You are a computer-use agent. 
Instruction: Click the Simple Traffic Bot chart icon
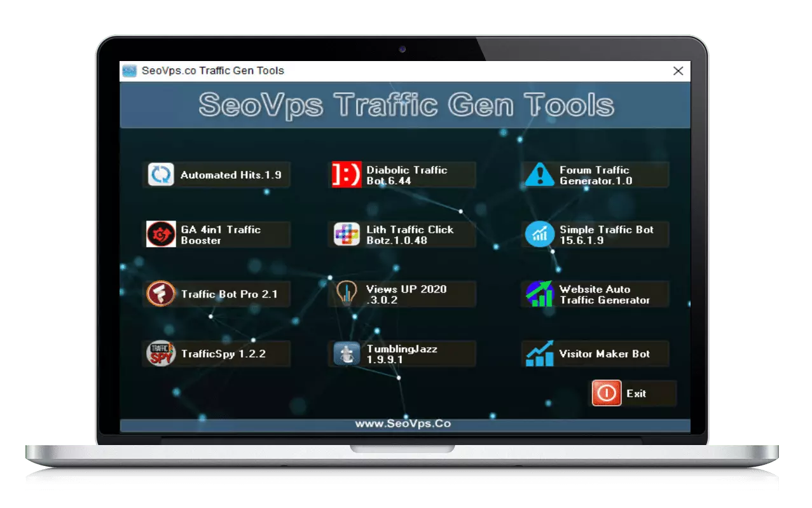point(539,234)
